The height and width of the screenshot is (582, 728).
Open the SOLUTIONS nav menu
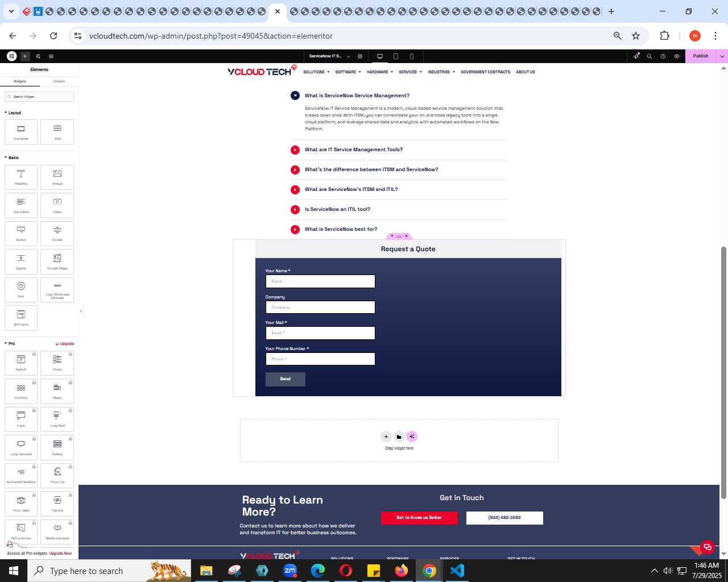[316, 72]
